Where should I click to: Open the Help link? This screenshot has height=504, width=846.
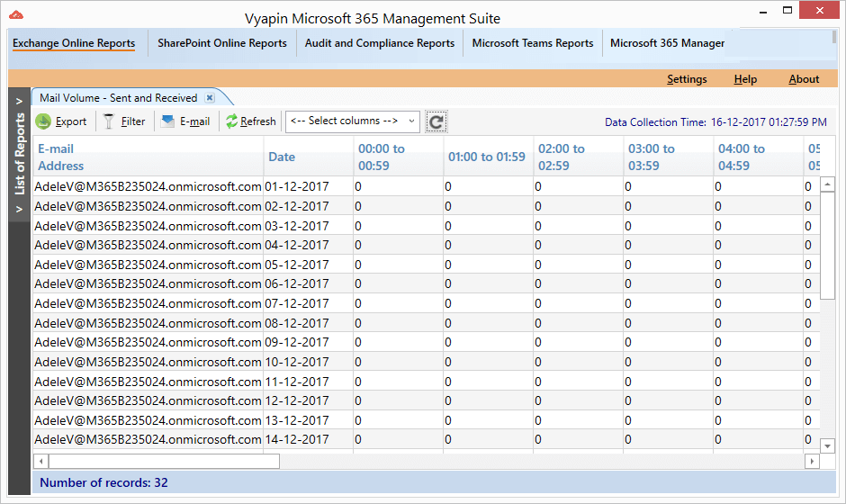[745, 79]
